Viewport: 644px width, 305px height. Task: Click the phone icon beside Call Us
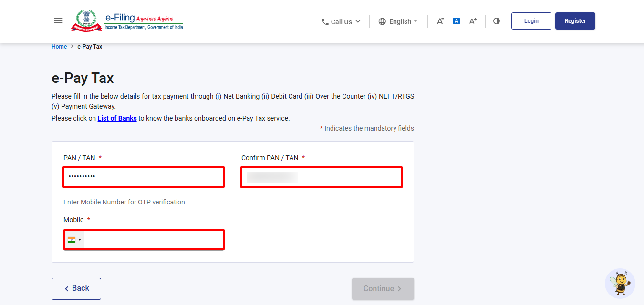coord(325,22)
